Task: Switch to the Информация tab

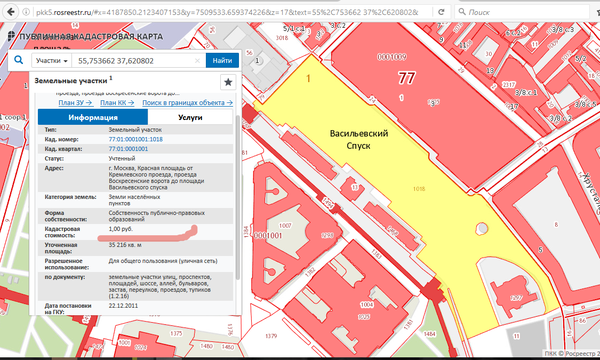Action: coord(93,117)
